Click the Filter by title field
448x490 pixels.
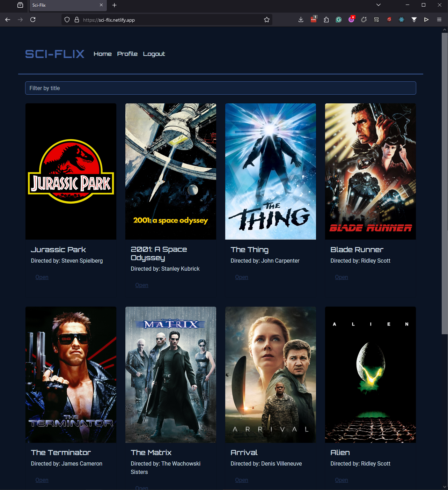[x=220, y=88]
